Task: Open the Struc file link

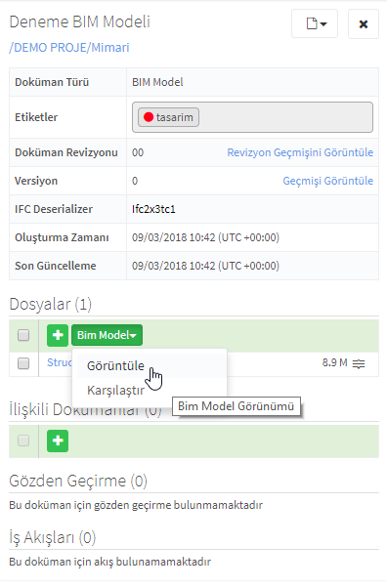Action: coord(60,362)
